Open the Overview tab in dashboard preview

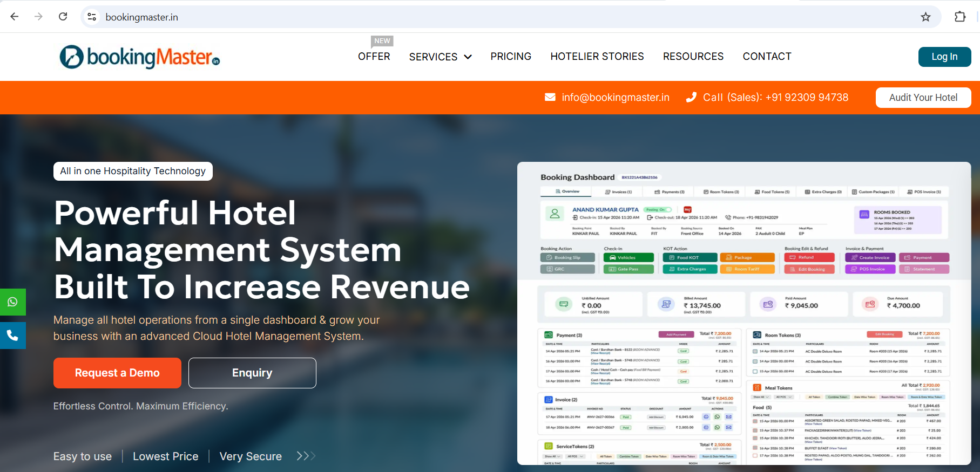[x=567, y=191]
